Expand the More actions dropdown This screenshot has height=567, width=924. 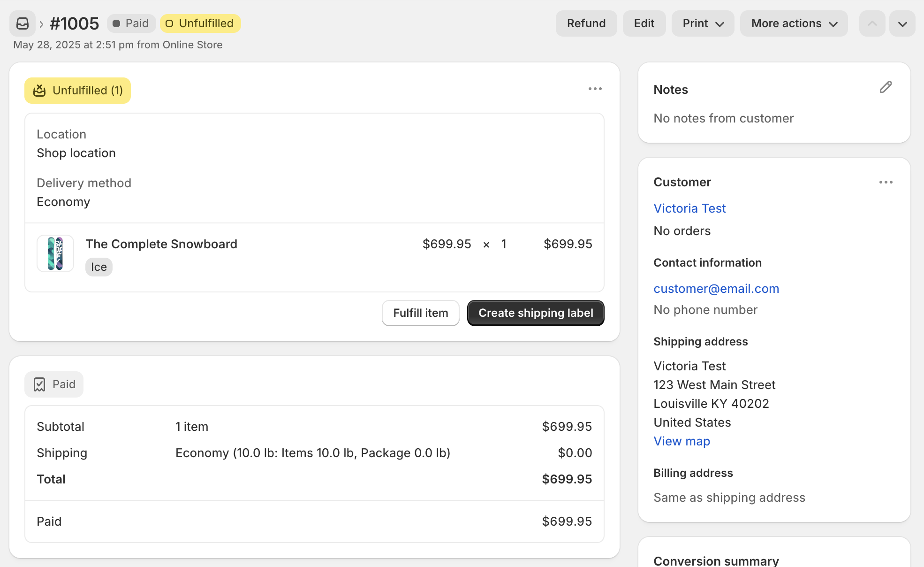coord(794,23)
